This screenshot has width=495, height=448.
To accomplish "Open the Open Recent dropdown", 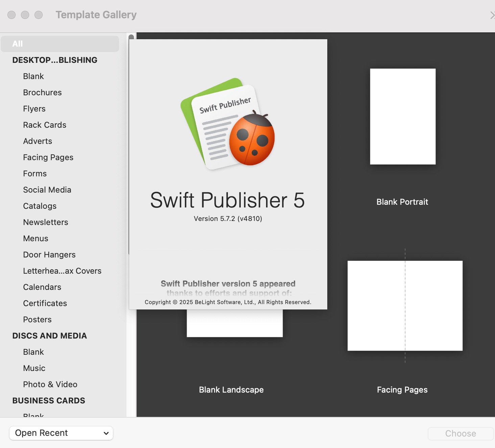I will (x=61, y=433).
